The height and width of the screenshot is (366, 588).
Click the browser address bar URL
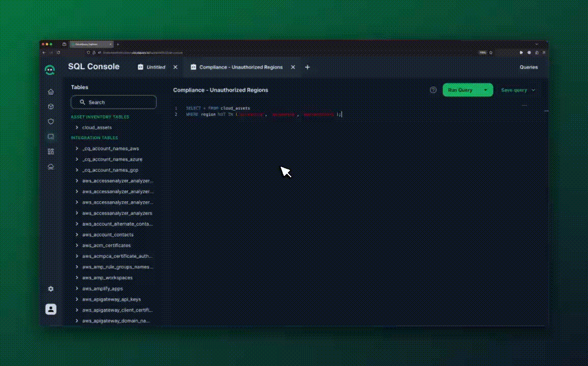click(x=142, y=53)
